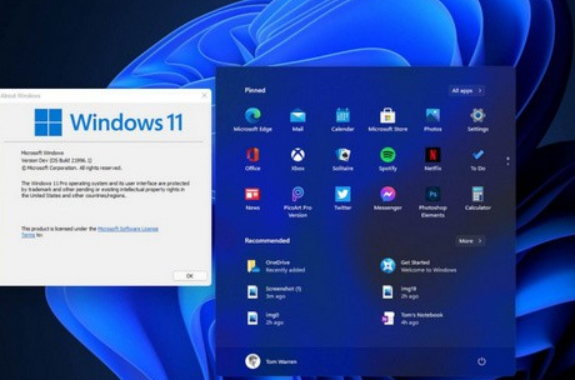Expand More recommended items
The width and height of the screenshot is (575, 380).
pyautogui.click(x=470, y=241)
